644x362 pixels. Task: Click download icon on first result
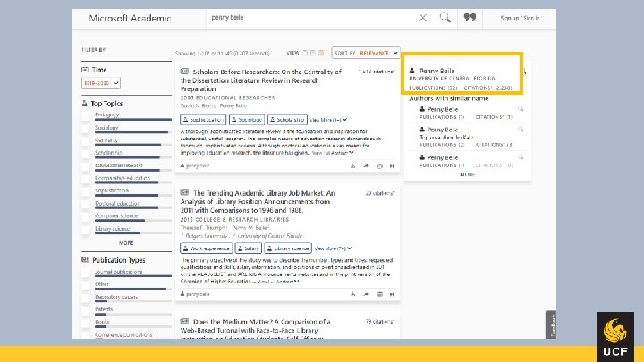pos(352,166)
